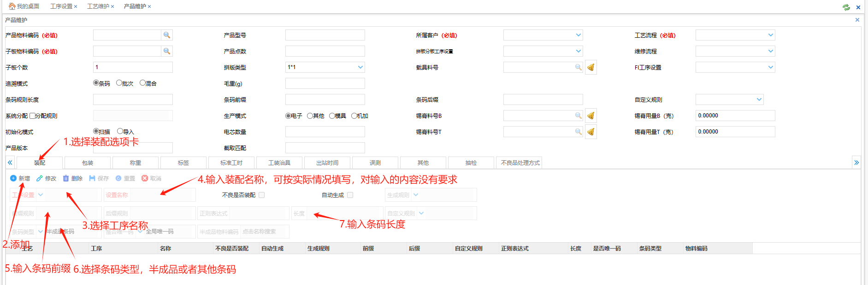This screenshot has width=868, height=285.
Task: Select the 模具 production mode radio
Action: coord(332,116)
